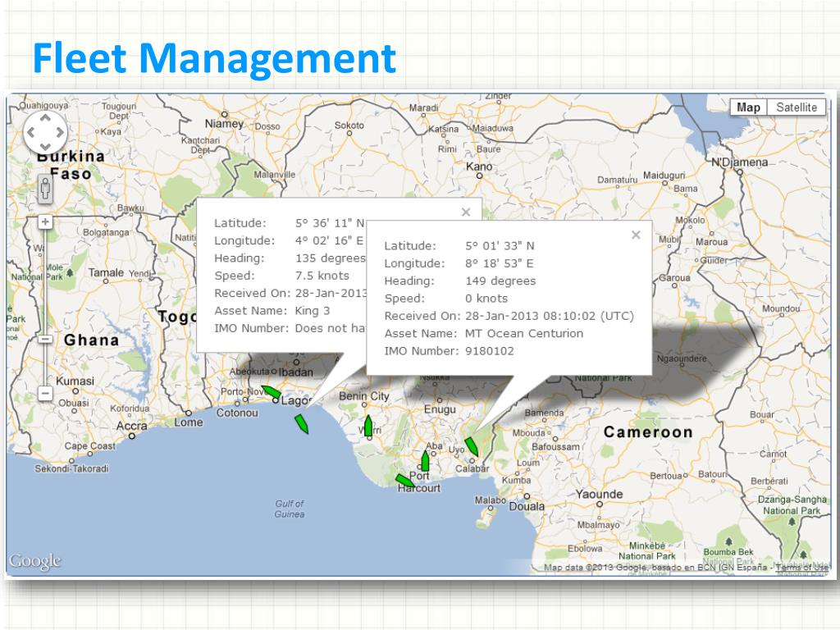Click the Gulf of Guinea label

(x=290, y=509)
